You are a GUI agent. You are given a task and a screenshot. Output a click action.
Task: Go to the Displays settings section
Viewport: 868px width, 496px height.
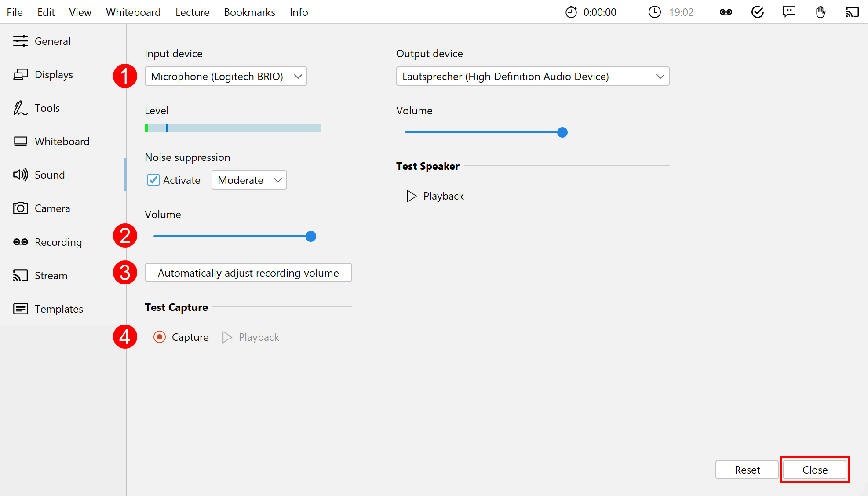point(54,74)
